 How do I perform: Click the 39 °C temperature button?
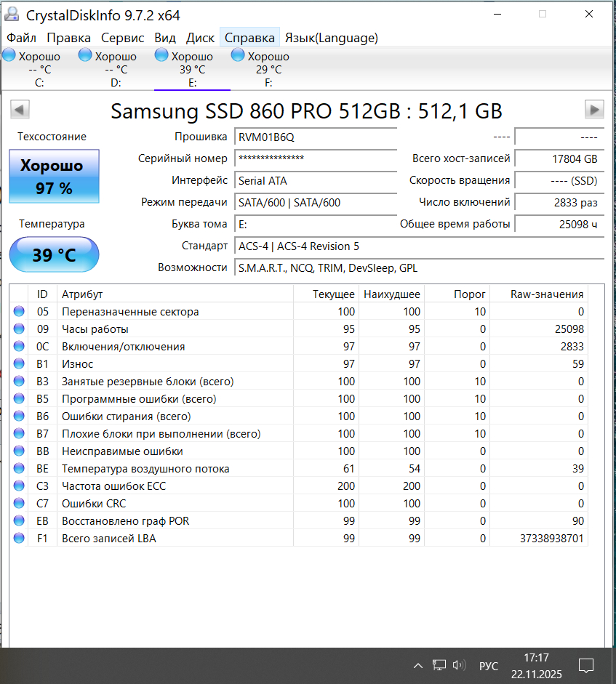click(x=54, y=254)
